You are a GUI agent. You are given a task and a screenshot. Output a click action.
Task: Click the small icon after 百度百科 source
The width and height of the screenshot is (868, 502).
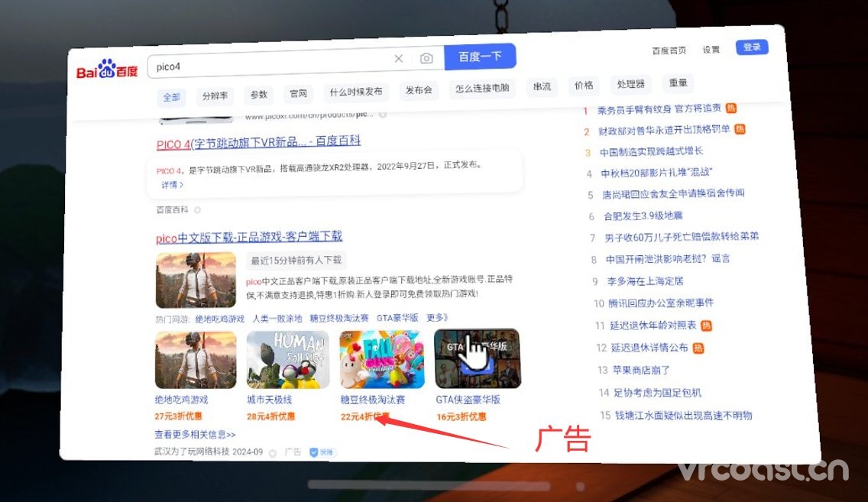(x=198, y=210)
